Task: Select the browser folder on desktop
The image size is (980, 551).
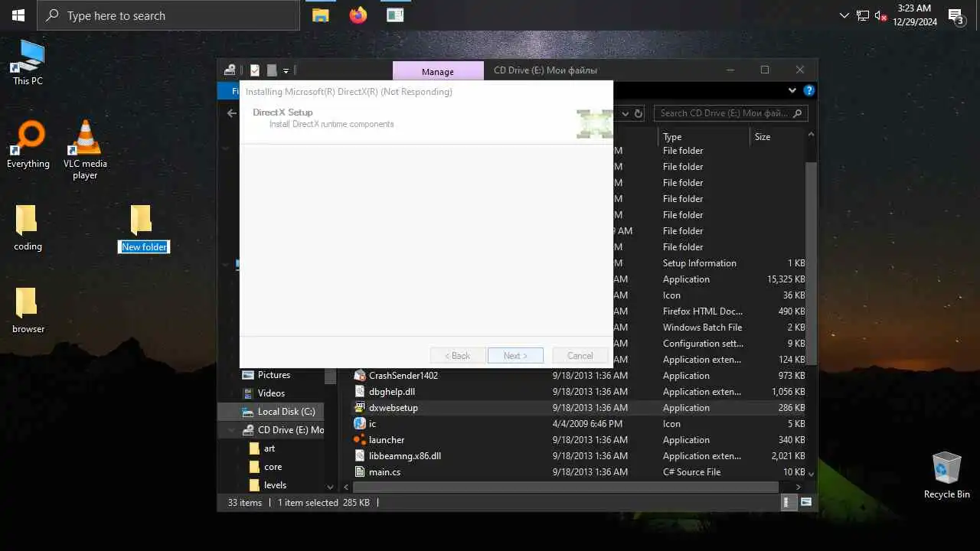Action: (x=28, y=310)
